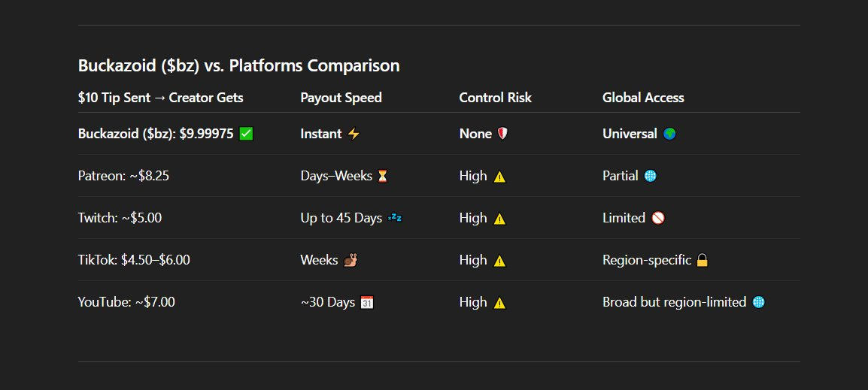Click the cell Buckazoid ($bz): $9.99975
Viewport: 868px width, 390px height.
156,134
